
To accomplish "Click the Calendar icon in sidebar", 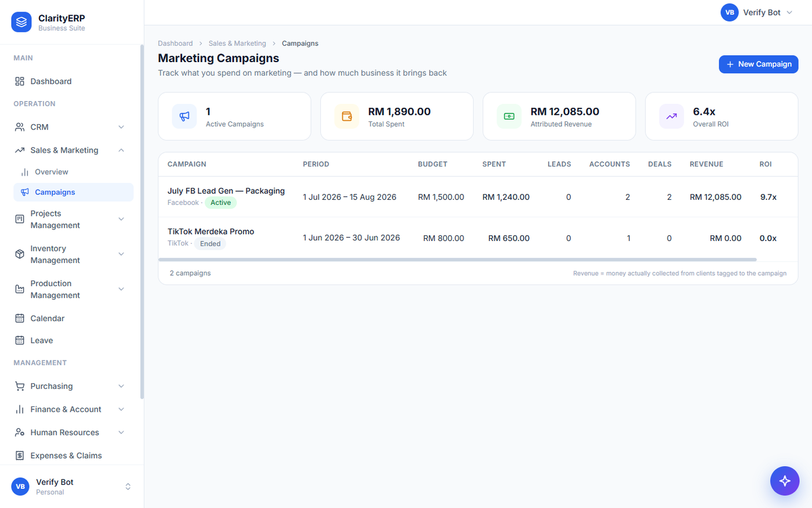I will [x=20, y=318].
